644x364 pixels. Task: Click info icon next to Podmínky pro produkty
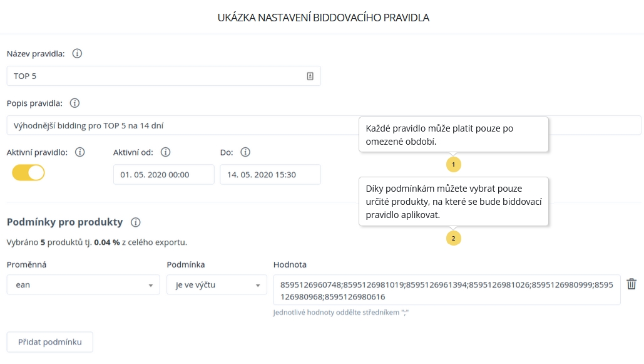pyautogui.click(x=136, y=222)
